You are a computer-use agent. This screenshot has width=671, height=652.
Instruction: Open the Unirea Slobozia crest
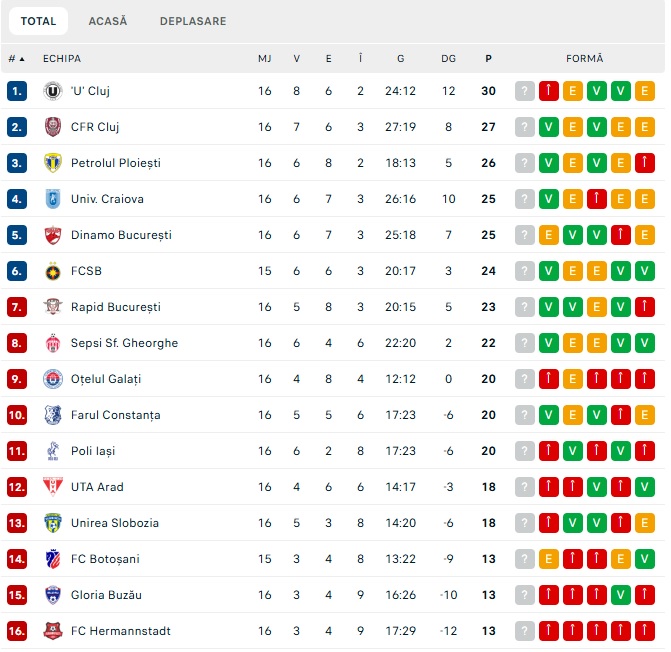tap(53, 523)
